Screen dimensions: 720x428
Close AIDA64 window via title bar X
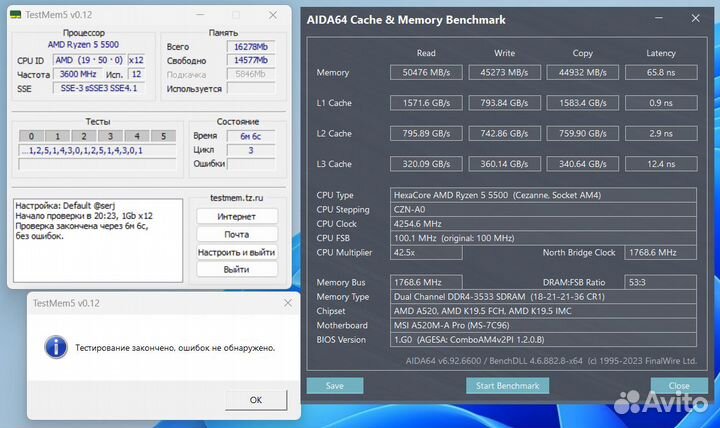[x=695, y=18]
